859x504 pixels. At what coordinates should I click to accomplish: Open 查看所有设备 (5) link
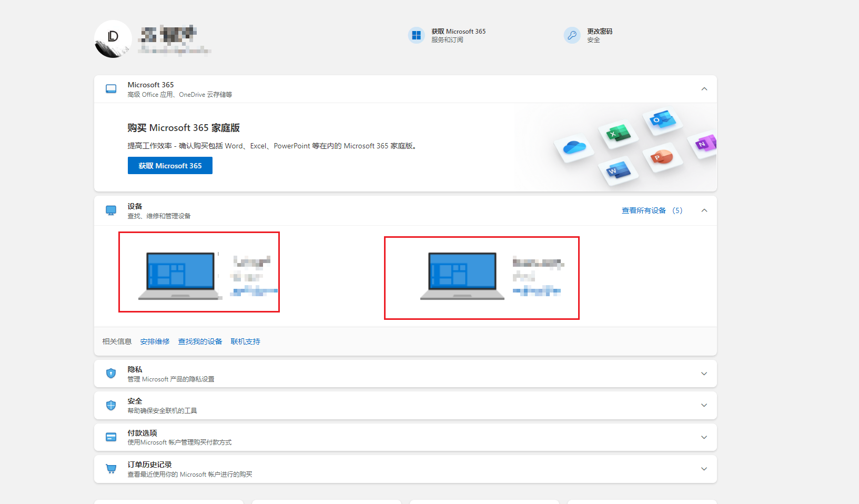(652, 210)
